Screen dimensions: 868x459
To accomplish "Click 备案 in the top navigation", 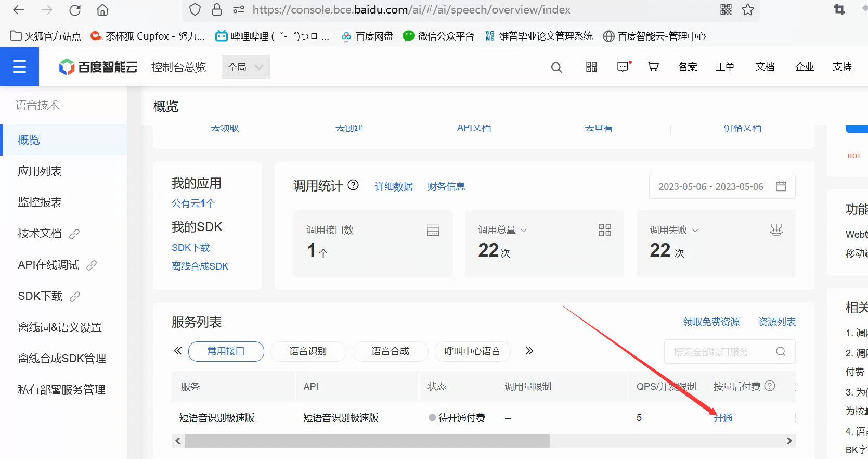I will [x=688, y=67].
